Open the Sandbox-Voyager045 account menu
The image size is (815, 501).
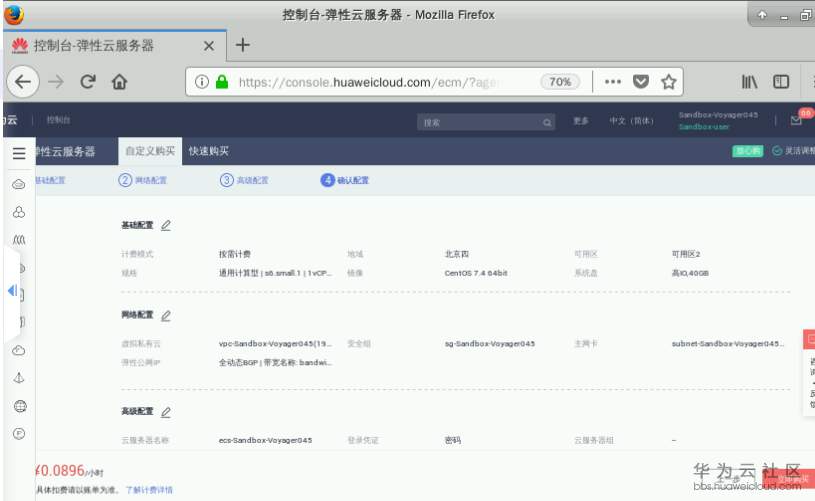click(718, 120)
